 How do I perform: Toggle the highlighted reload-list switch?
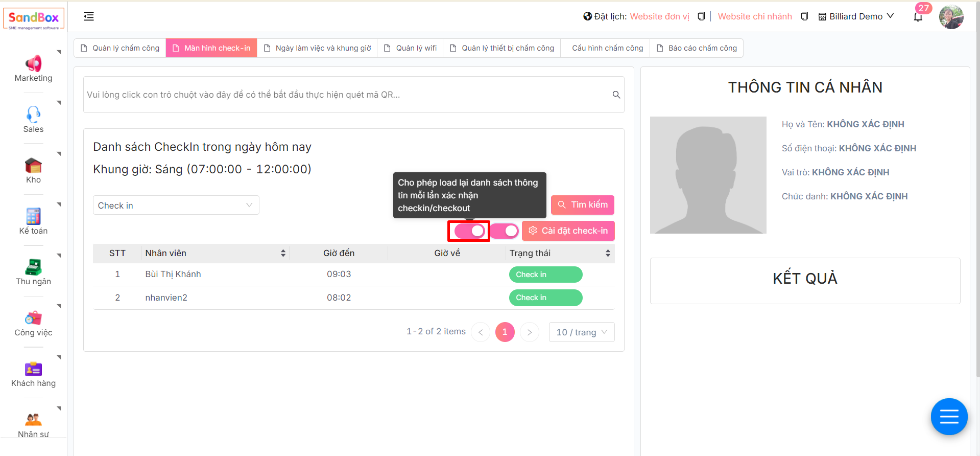pos(469,231)
